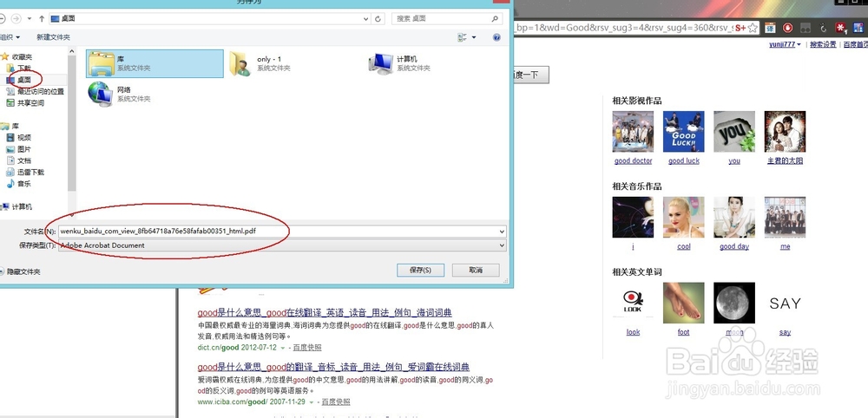The height and width of the screenshot is (418, 868).
Task: Open 文档 under the library tree
Action: coord(19,160)
